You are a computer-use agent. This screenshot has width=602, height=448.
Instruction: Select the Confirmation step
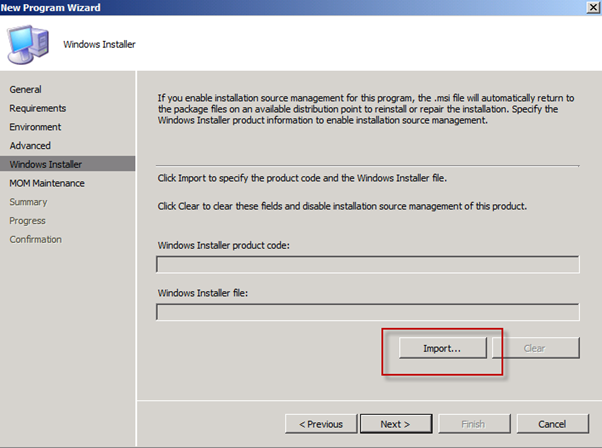[35, 240]
